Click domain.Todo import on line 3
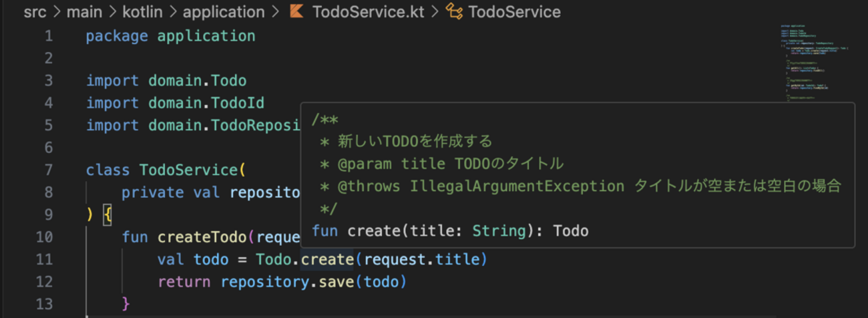 coord(197,81)
